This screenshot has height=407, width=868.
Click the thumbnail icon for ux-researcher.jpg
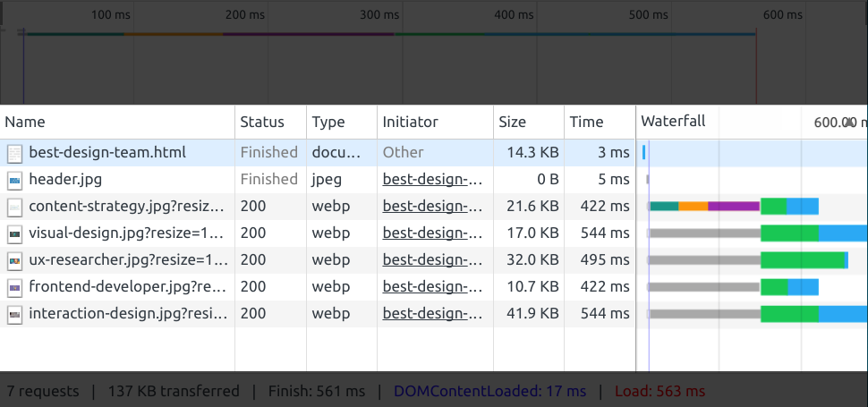14,261
